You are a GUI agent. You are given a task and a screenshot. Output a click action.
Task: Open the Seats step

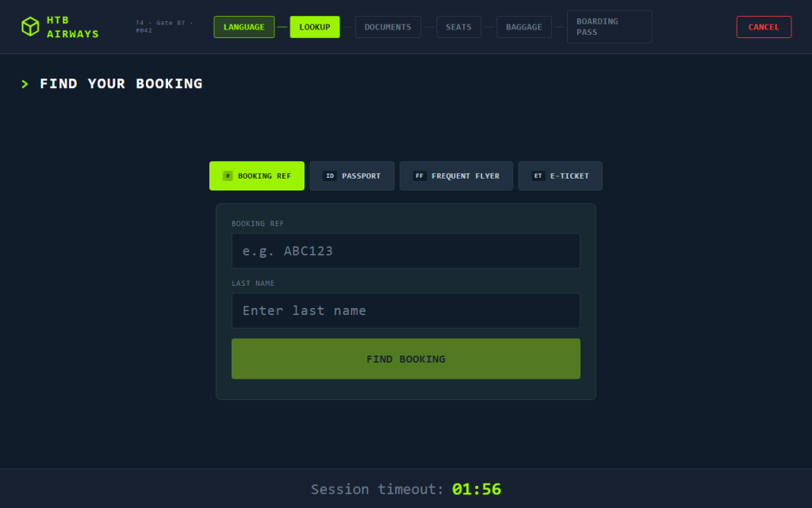459,27
